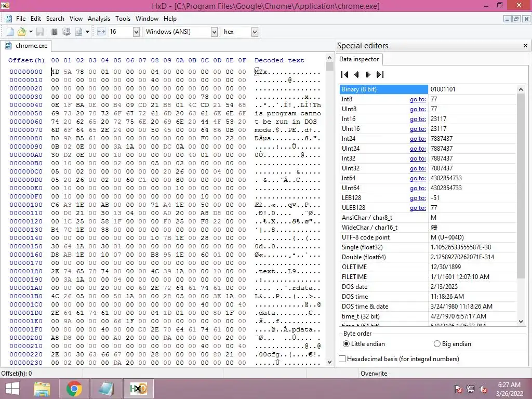Click offset 00000040 row label
Viewport: 532px width, 399px height.
tap(26, 105)
